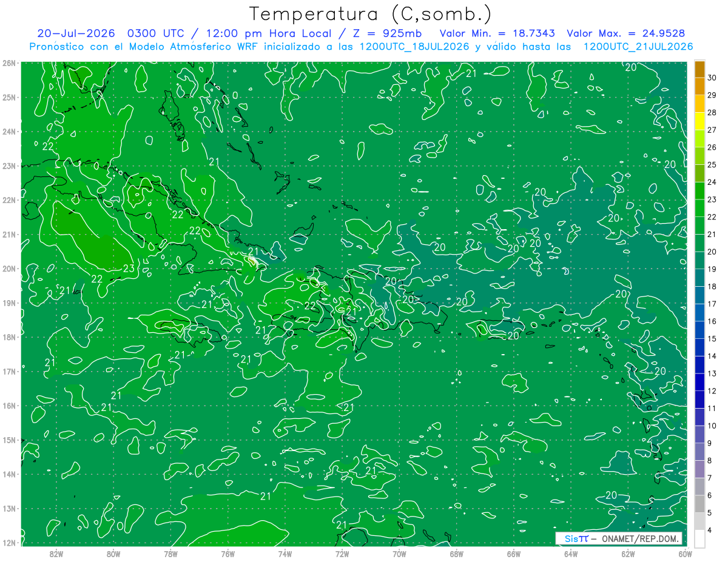Screen dimensions: 728x562
Task: Click the 12N latitude axis label
Action: (8, 543)
